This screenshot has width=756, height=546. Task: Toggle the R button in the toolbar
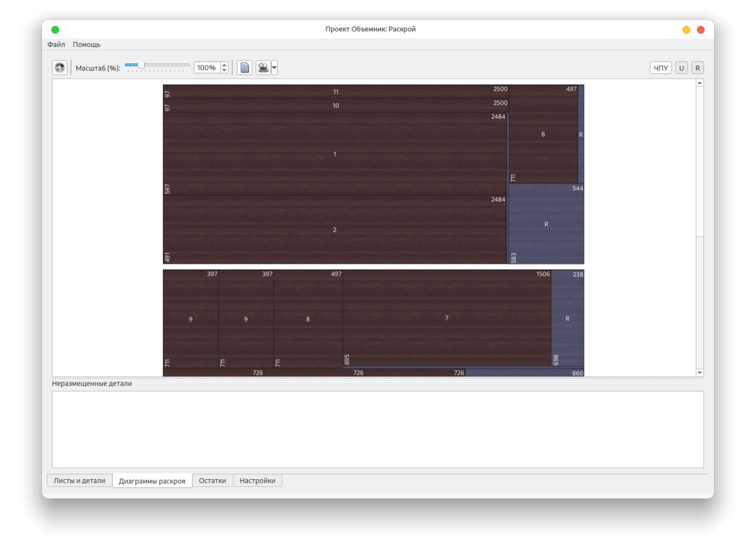tap(698, 68)
